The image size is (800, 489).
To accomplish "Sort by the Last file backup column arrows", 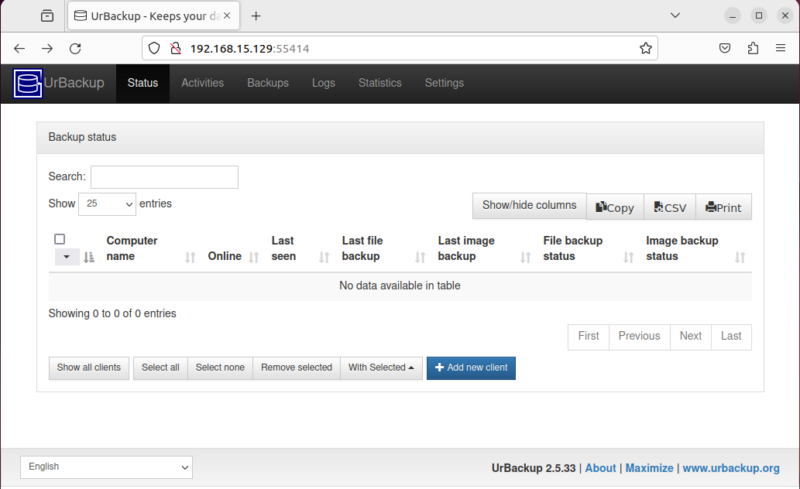I will (420, 257).
